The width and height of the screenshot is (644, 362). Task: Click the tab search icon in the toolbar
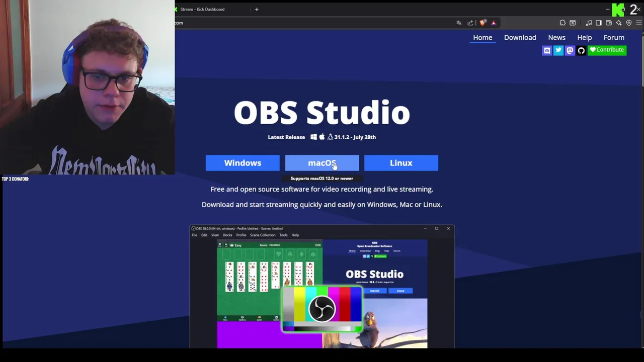tap(573, 23)
